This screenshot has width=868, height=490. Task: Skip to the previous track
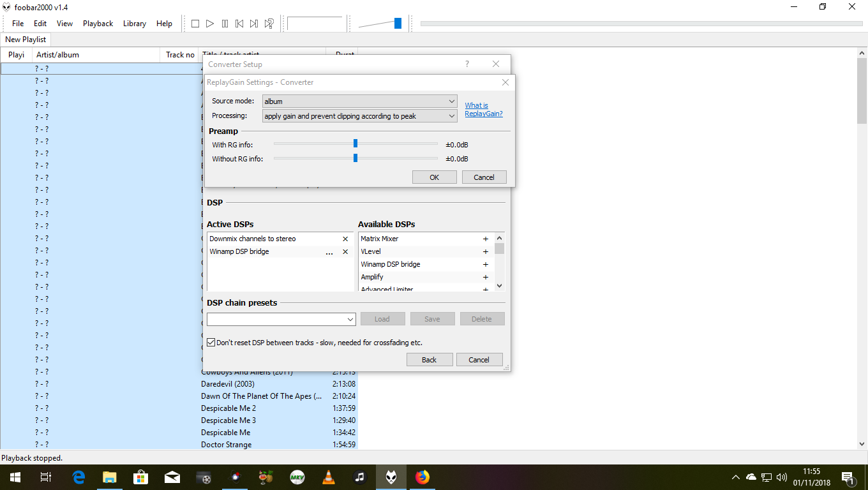(x=239, y=24)
